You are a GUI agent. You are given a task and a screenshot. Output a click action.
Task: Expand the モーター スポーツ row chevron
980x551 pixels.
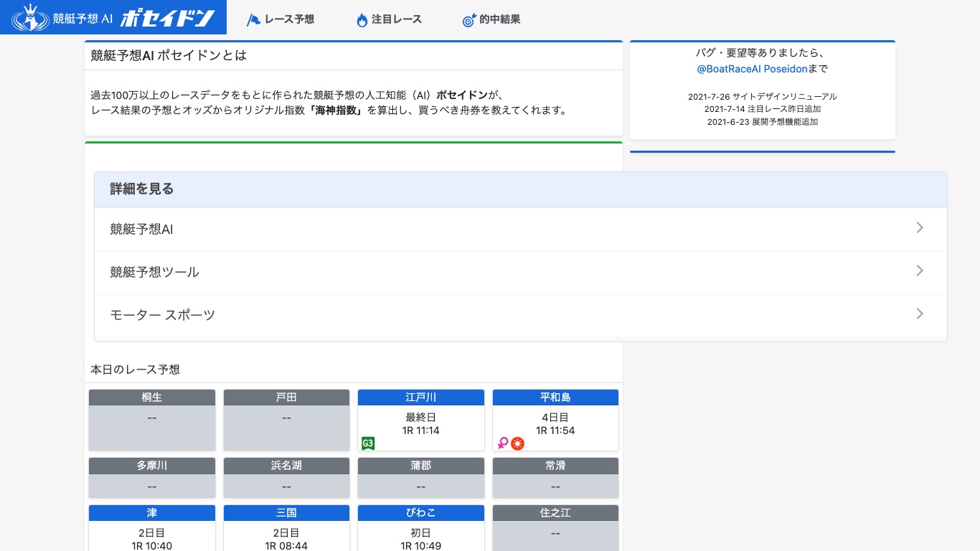(x=920, y=314)
